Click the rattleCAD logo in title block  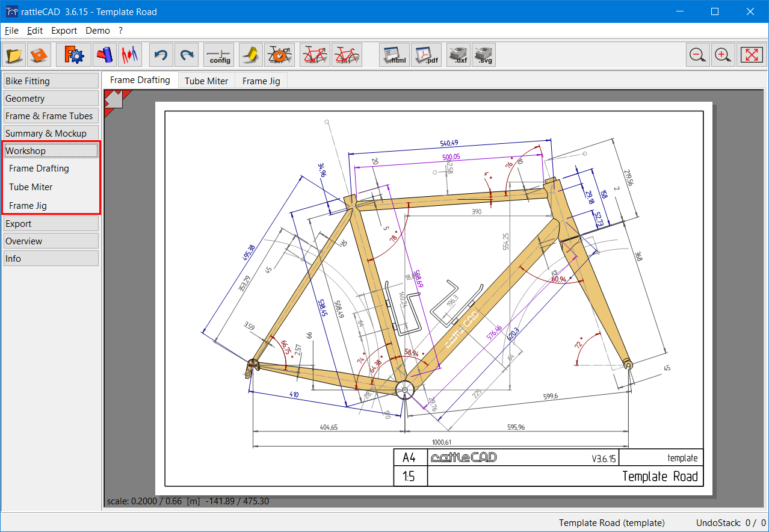[x=463, y=458]
